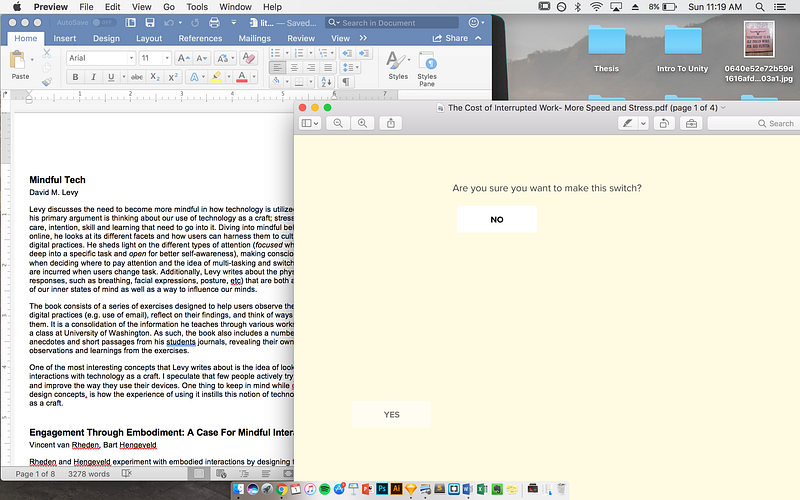
Task: Click the Format Painter brush in Word
Action: point(47,82)
